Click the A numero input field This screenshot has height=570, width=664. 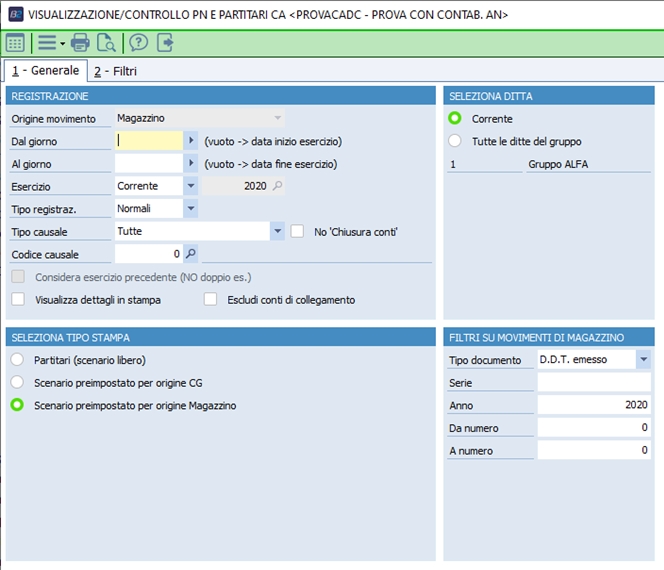(594, 450)
